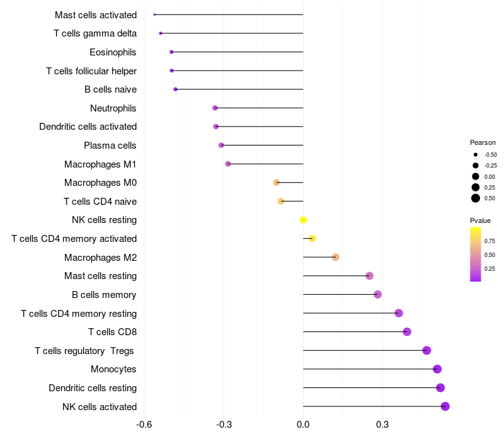Click the NK cells activated data point
The width and height of the screenshot is (504, 441).
click(445, 406)
